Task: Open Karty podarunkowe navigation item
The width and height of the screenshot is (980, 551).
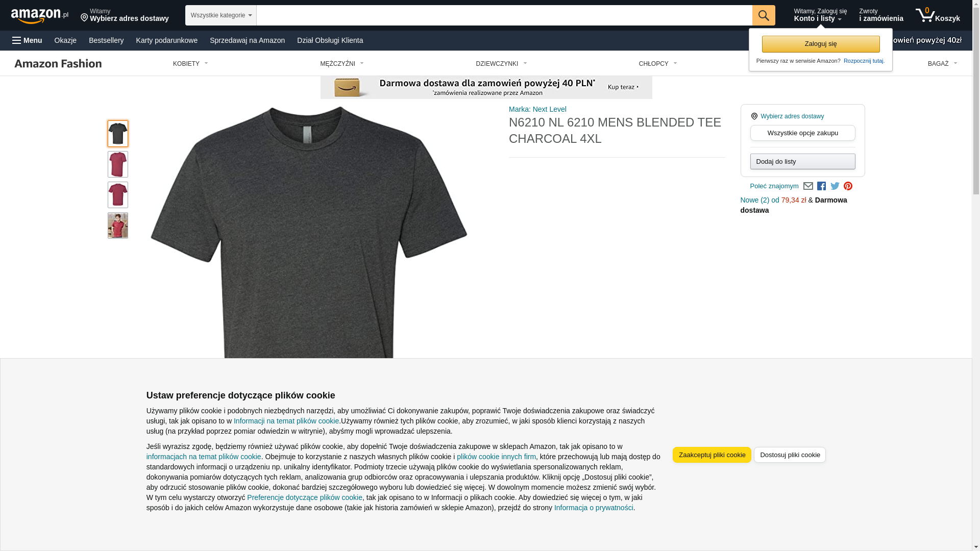Action: click(166, 40)
